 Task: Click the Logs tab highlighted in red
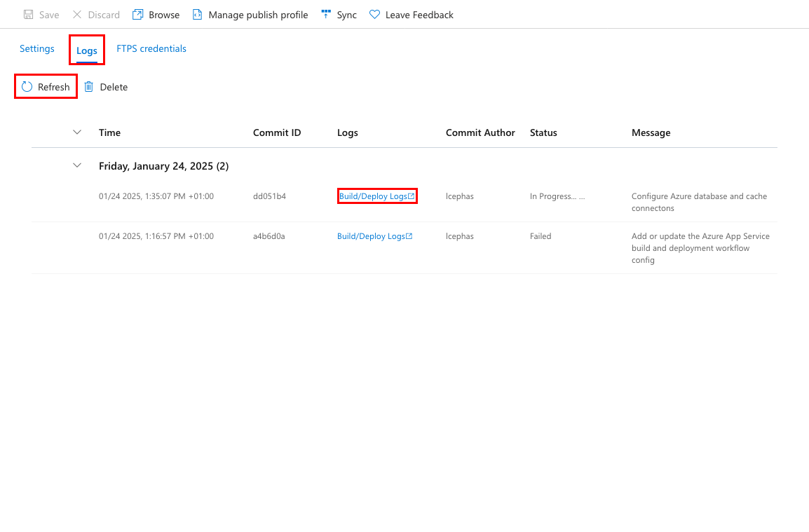point(86,50)
